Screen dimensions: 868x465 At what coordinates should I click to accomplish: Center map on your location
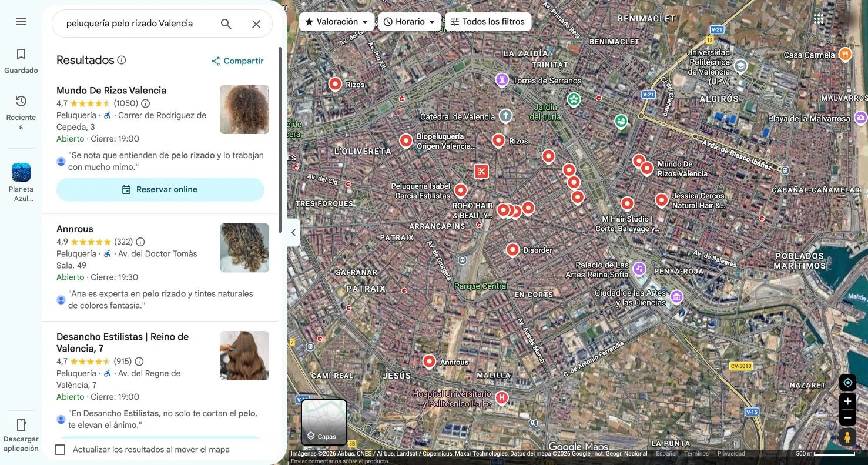click(847, 383)
